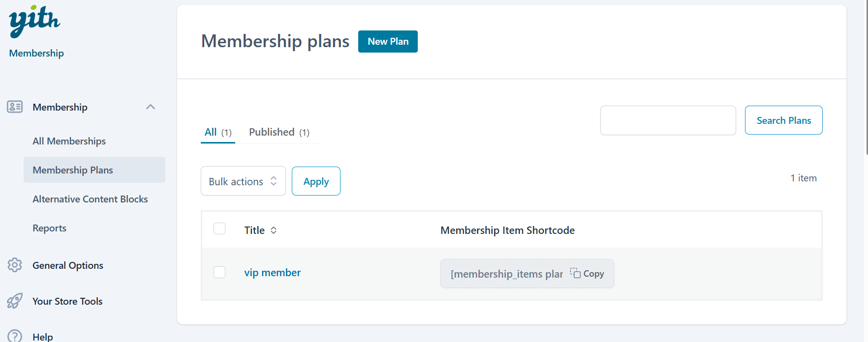Switch to the Published tab
868x342 pixels.
point(279,132)
